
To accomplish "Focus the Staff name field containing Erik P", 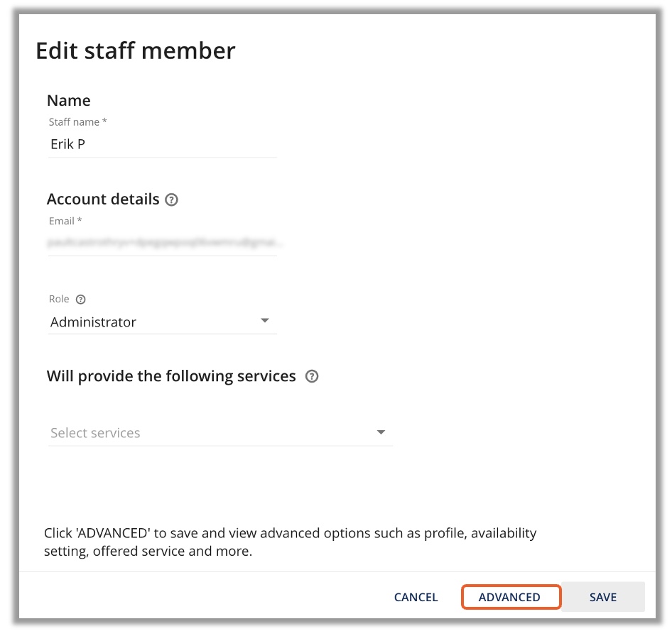I will [161, 144].
